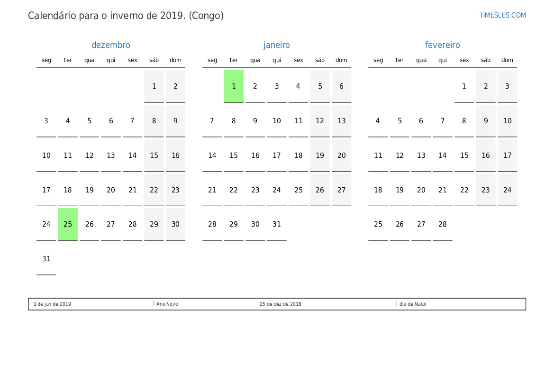Click Sunday January 6 cell
Viewport: 554px width, 392px height.
341,86
